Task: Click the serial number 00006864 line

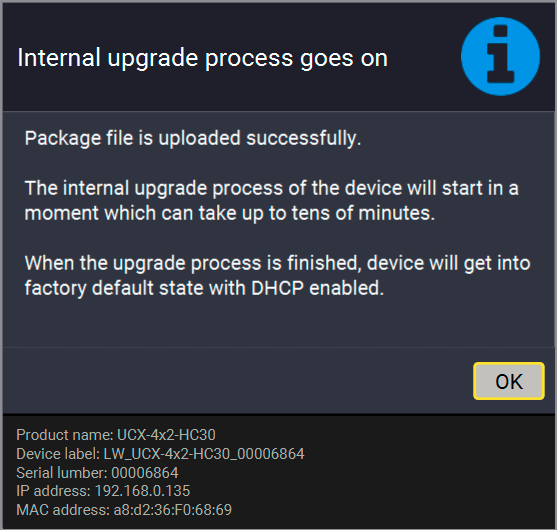Action: click(97, 472)
